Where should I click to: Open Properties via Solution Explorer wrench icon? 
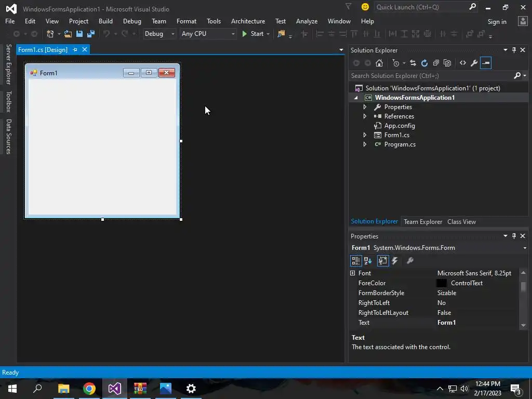[474, 63]
